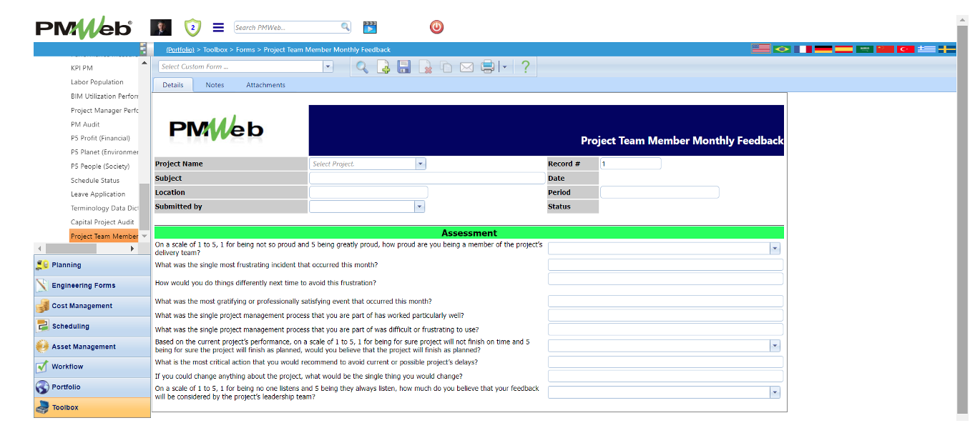Open the Cost Management module

click(92, 306)
